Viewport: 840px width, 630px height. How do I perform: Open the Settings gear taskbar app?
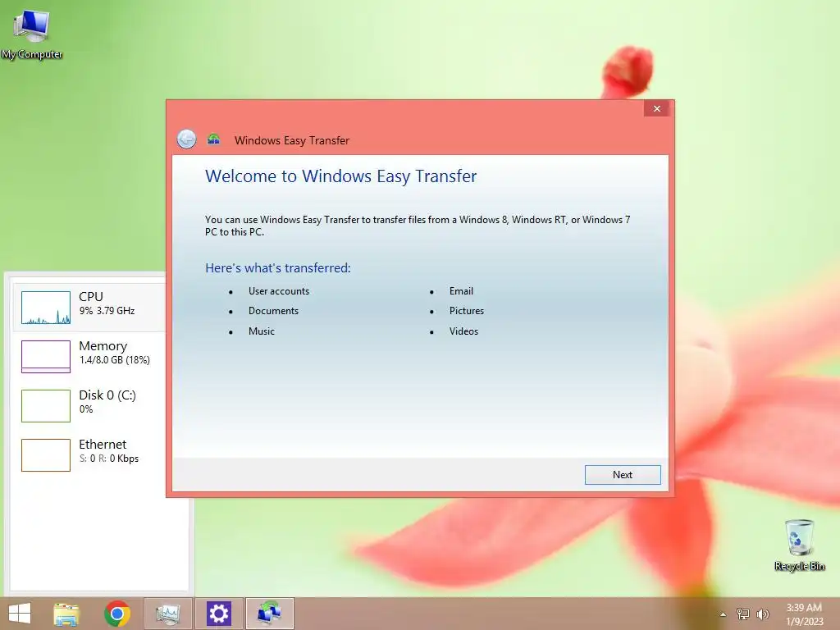[218, 614]
